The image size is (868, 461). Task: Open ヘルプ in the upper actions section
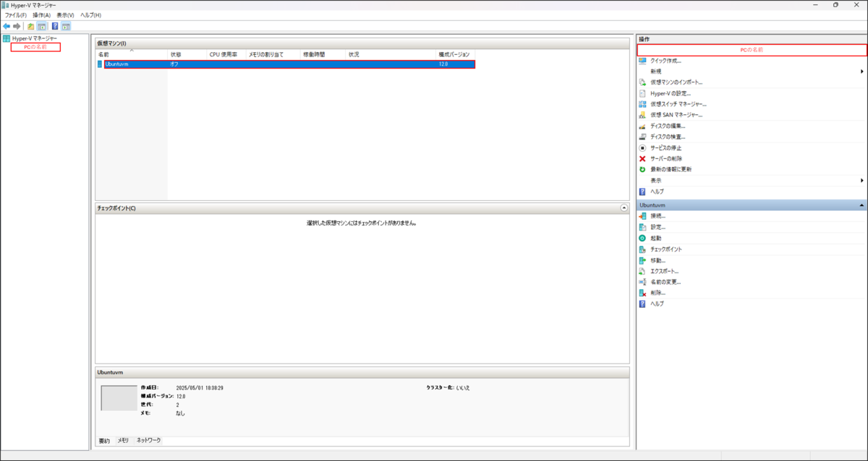click(x=657, y=191)
